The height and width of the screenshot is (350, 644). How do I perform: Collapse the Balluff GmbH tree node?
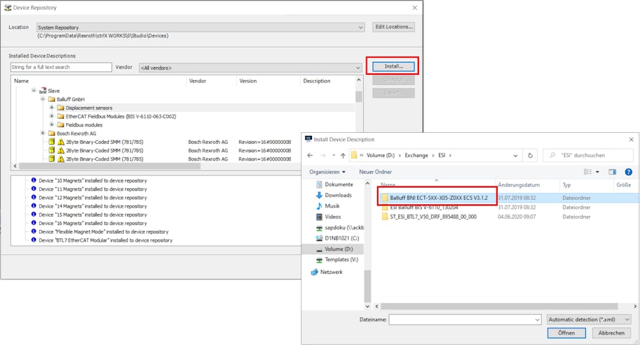point(43,99)
